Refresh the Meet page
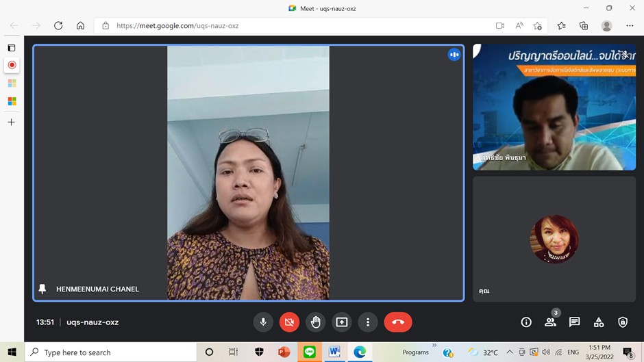This screenshot has height=362, width=644. 58,26
